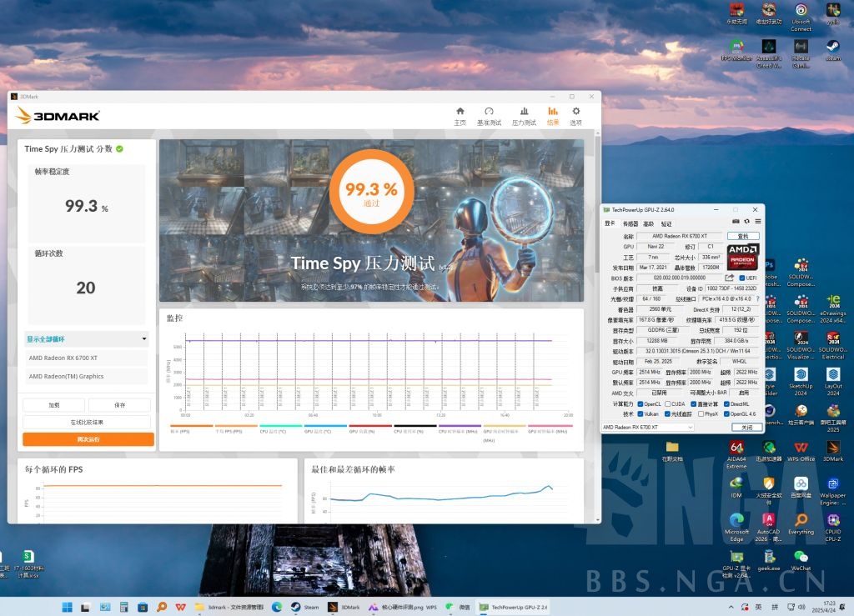
Task: Click the Everything search desktop icon
Action: [x=801, y=524]
